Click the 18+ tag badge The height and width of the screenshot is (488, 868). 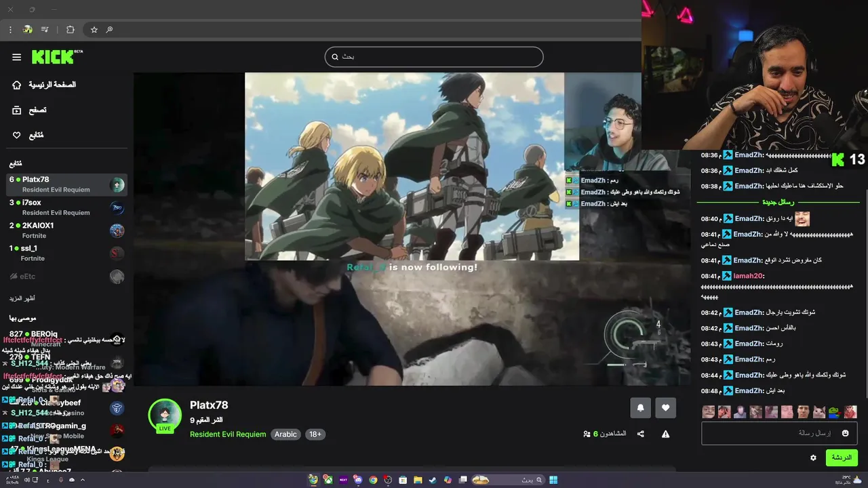point(315,434)
